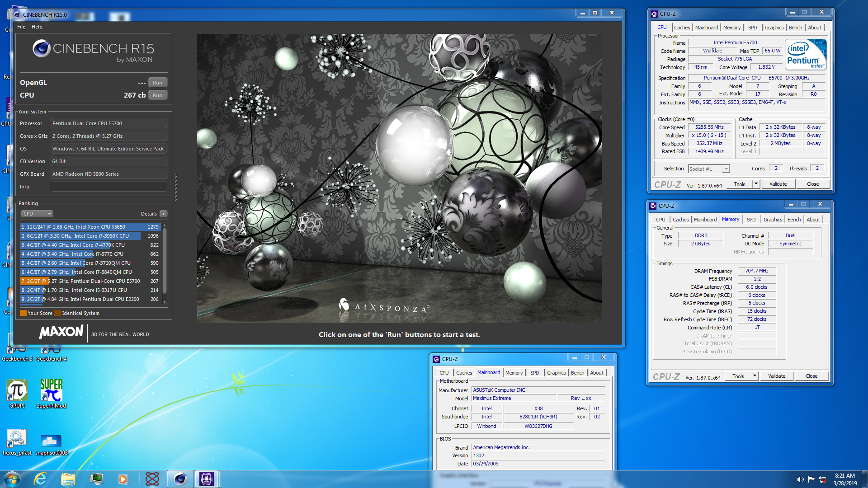Viewport: 868px width, 488px height.
Task: Switch to Bench tab in top CPU-Z window
Action: point(795,28)
